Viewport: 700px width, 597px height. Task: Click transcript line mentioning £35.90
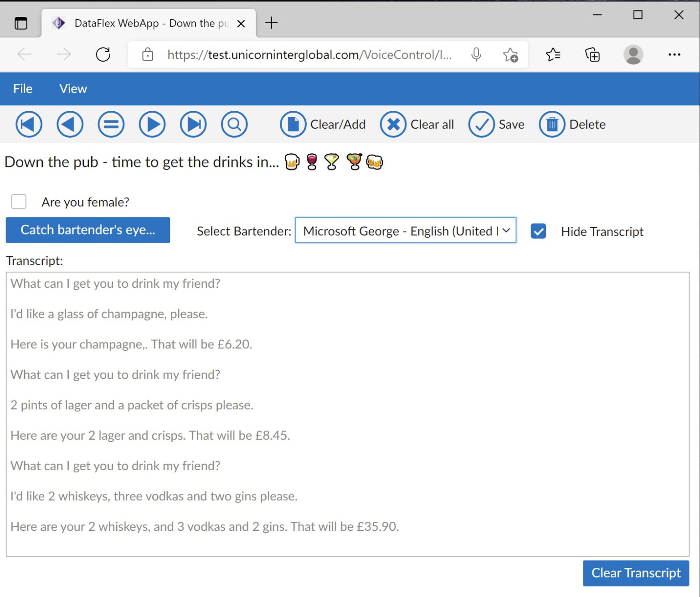[205, 526]
